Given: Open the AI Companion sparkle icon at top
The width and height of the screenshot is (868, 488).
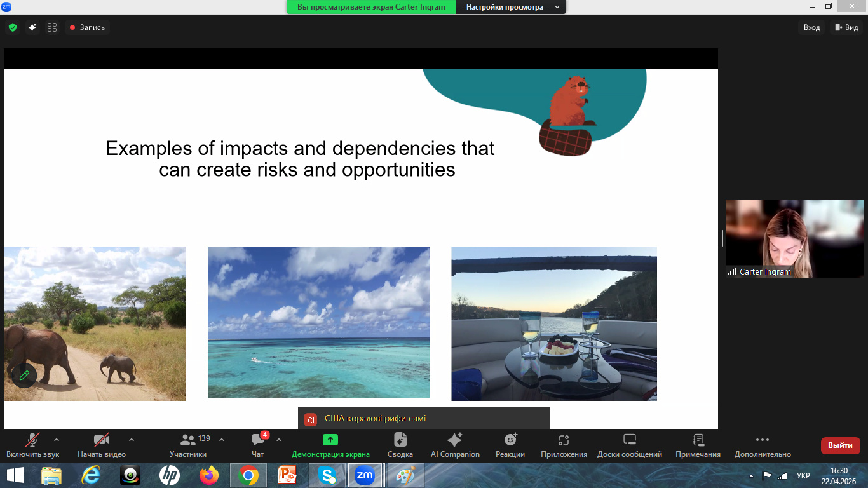Looking at the screenshot, I should coord(32,27).
